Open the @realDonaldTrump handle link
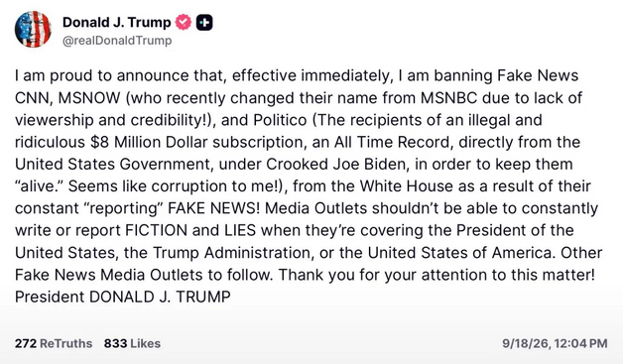Image resolution: width=623 pixels, height=364 pixels. tap(117, 41)
